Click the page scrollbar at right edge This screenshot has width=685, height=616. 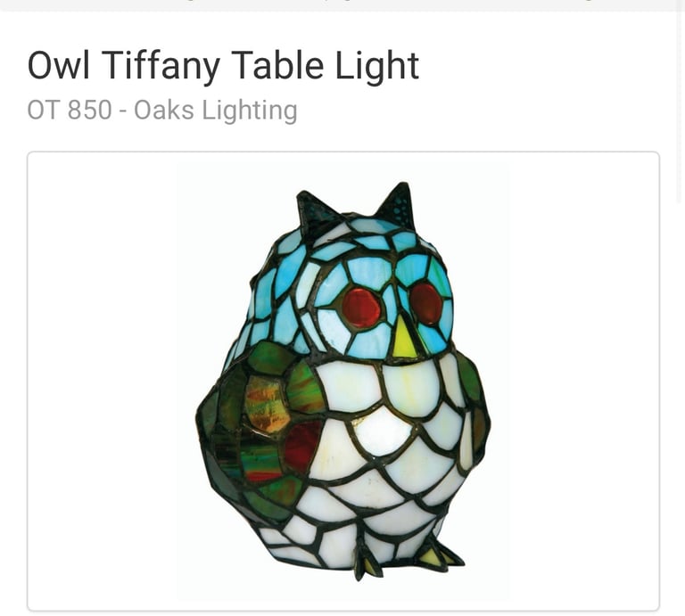click(x=682, y=101)
